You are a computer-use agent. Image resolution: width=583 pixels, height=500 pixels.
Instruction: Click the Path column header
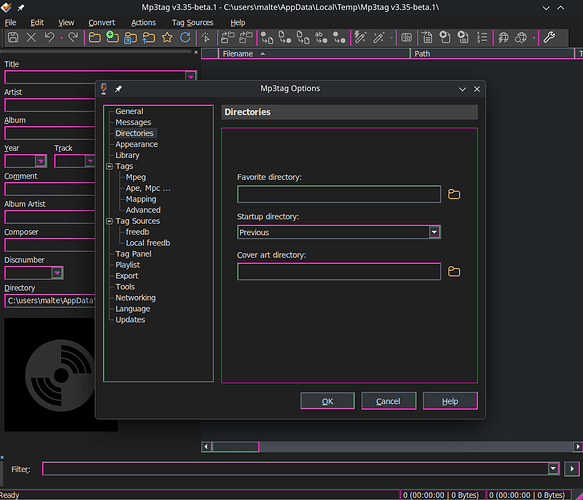coord(492,54)
